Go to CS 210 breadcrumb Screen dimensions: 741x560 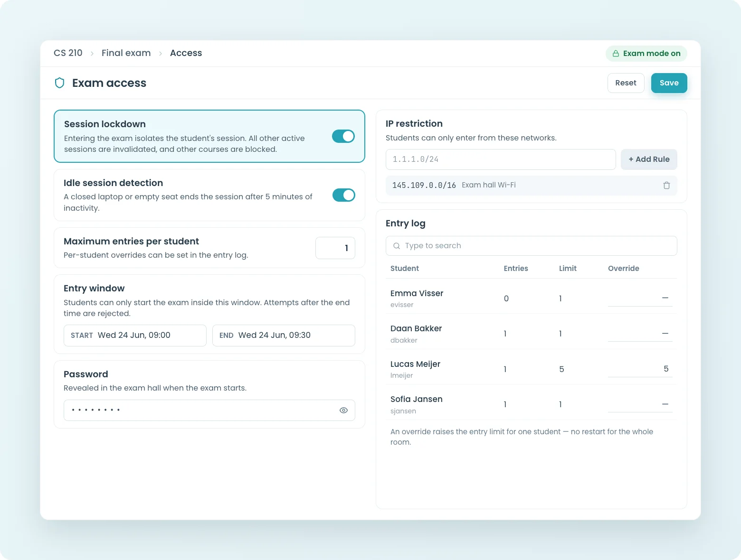(x=68, y=53)
